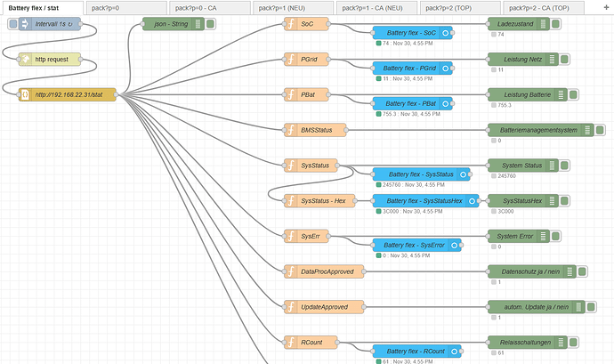
Task: Click circle icon on Battery flex - SysStatusHex
Action: point(471,201)
